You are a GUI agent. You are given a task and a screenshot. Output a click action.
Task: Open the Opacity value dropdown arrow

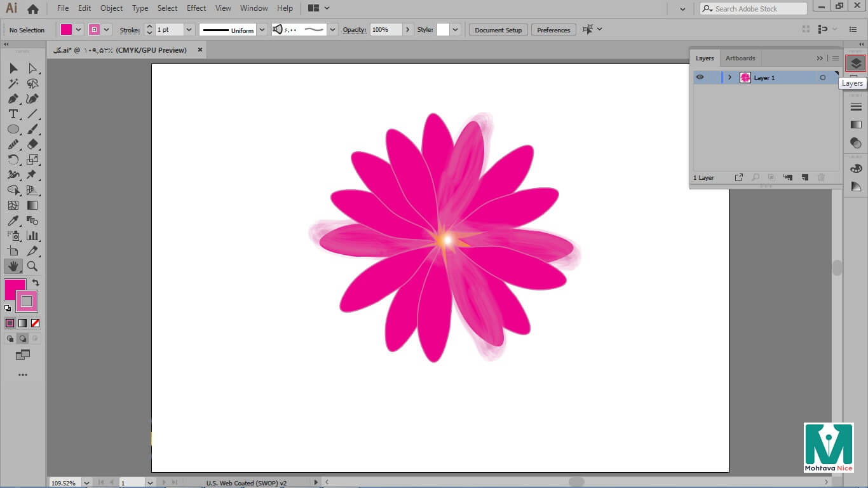click(407, 30)
